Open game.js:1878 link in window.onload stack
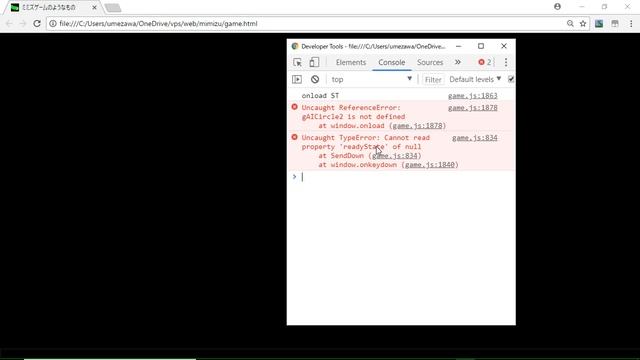 coord(417,126)
